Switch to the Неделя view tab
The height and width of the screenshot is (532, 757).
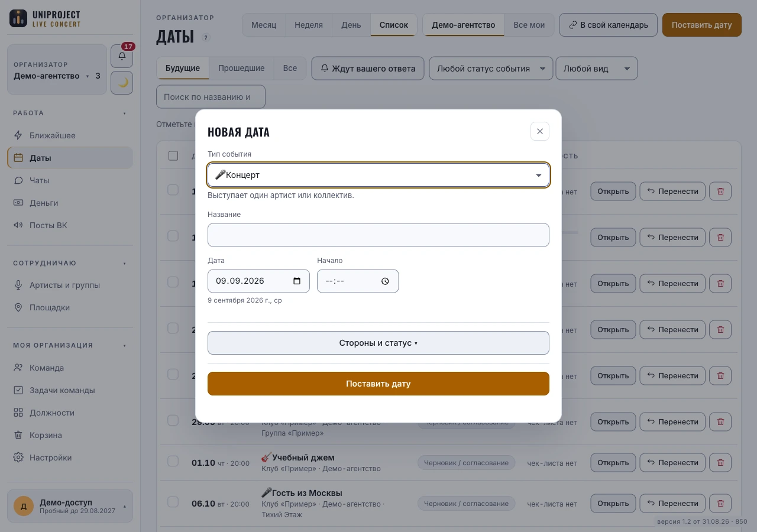[x=309, y=25]
